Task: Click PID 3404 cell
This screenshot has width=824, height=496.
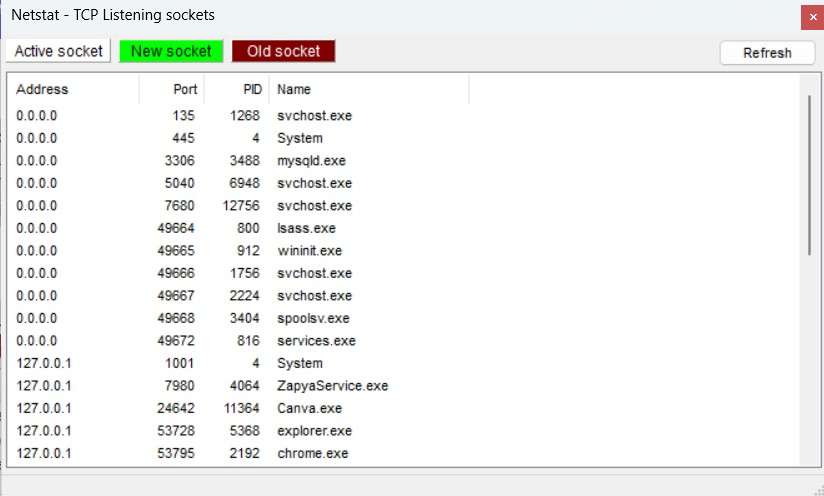Action: click(244, 318)
